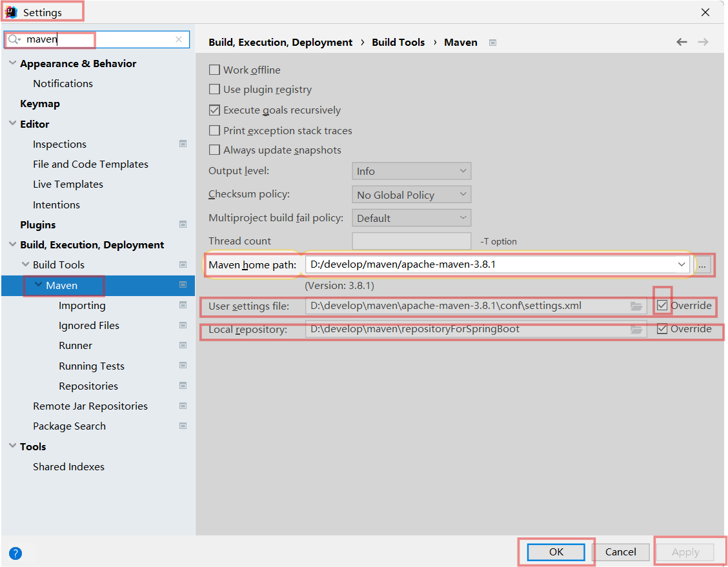Image resolution: width=728 pixels, height=567 pixels.
Task: Close the Settings dialog
Action: (705, 12)
